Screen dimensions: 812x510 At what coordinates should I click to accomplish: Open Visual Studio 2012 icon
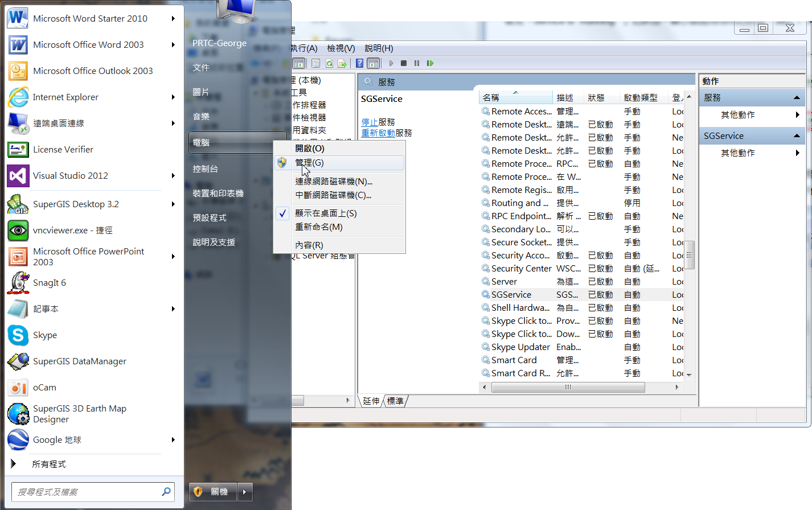point(18,175)
